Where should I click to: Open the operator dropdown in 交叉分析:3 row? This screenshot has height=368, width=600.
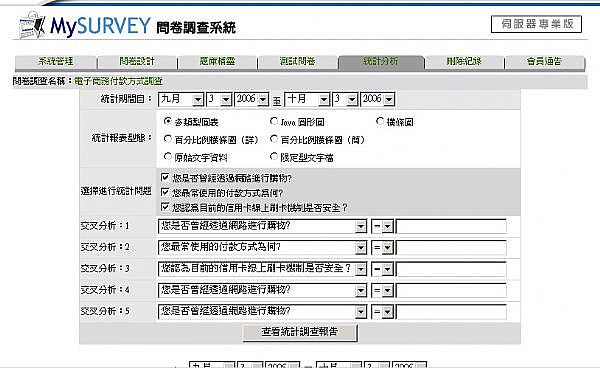point(382,269)
